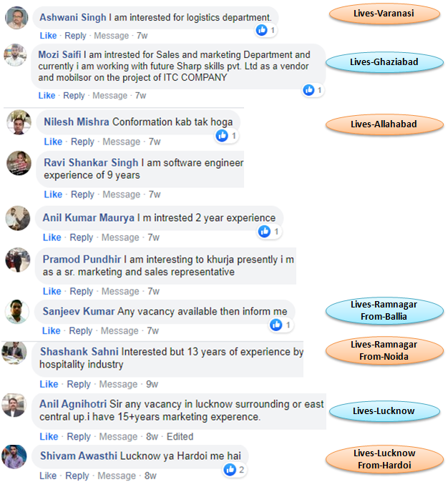Open Ravi Shankar Singh's profile picture

click(x=19, y=163)
